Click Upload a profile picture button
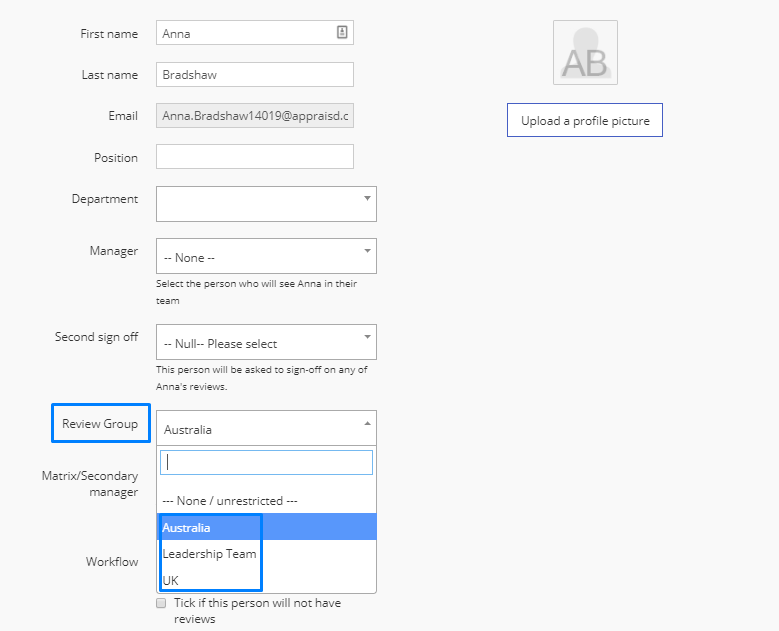Viewport: 779px width, 631px height. (x=585, y=120)
